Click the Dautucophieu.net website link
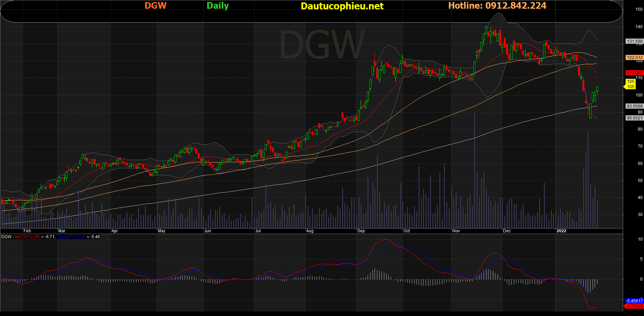Viewport: 644px width, 316px height. pos(342,6)
